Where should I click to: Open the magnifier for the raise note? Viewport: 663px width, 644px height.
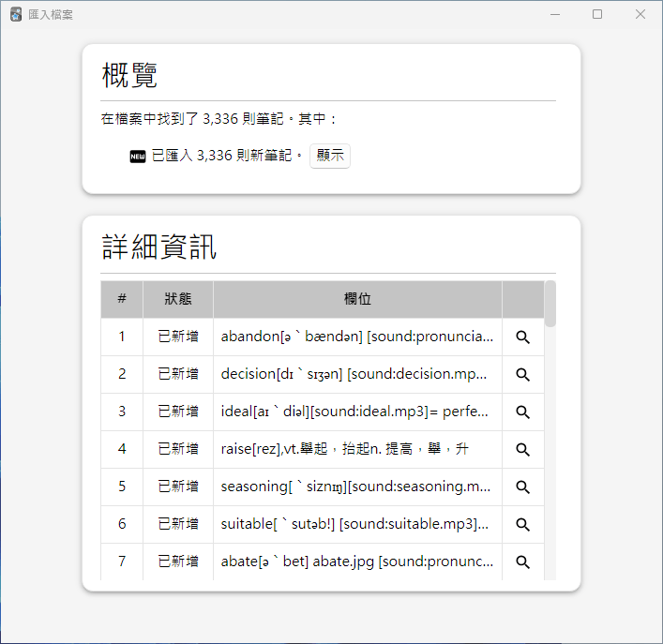pos(523,449)
